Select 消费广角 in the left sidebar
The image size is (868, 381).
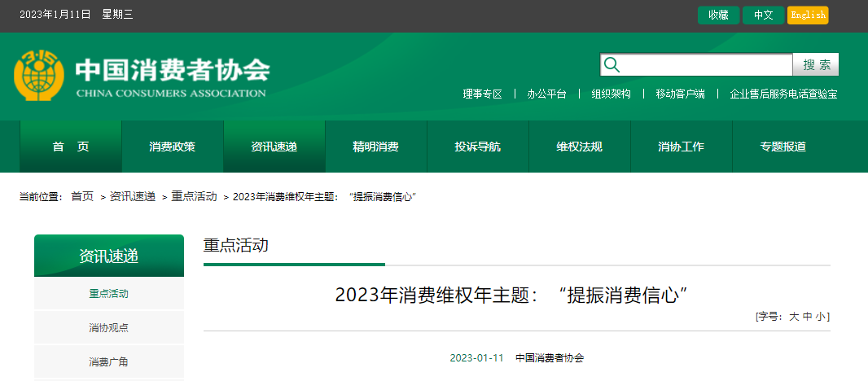(x=109, y=362)
